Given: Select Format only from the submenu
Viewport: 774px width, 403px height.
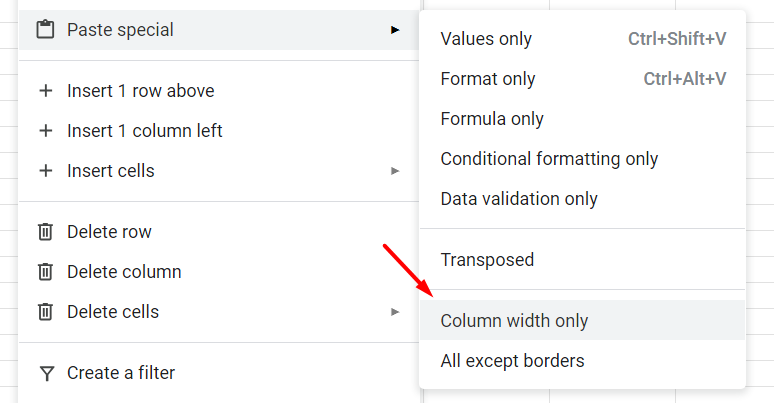Looking at the screenshot, I should (488, 79).
